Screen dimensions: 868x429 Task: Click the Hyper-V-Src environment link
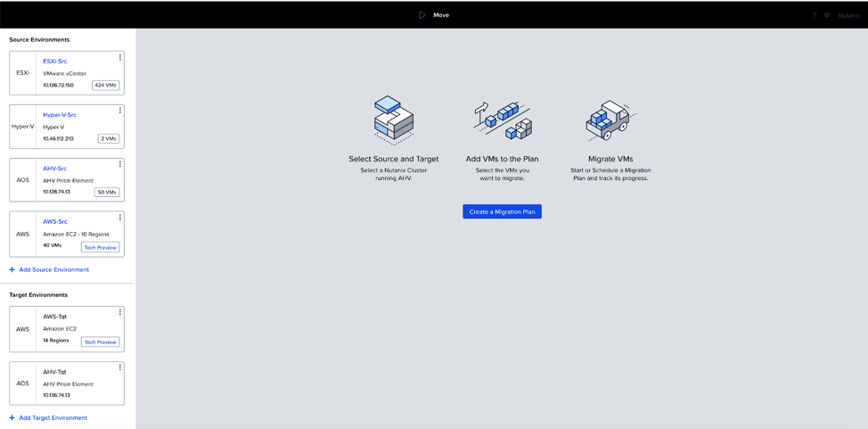[x=60, y=115]
